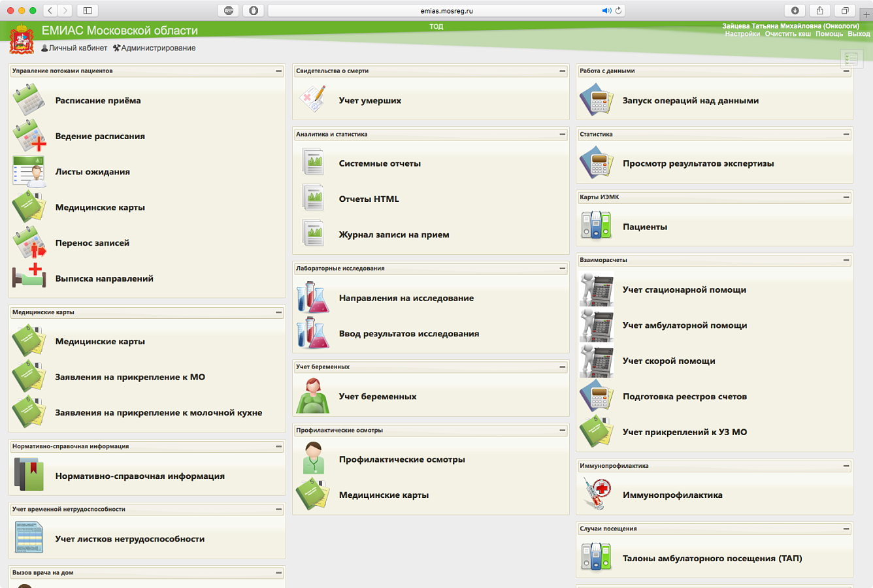Open the Листы ожидания icon
Image resolution: width=873 pixels, height=588 pixels.
(29, 172)
